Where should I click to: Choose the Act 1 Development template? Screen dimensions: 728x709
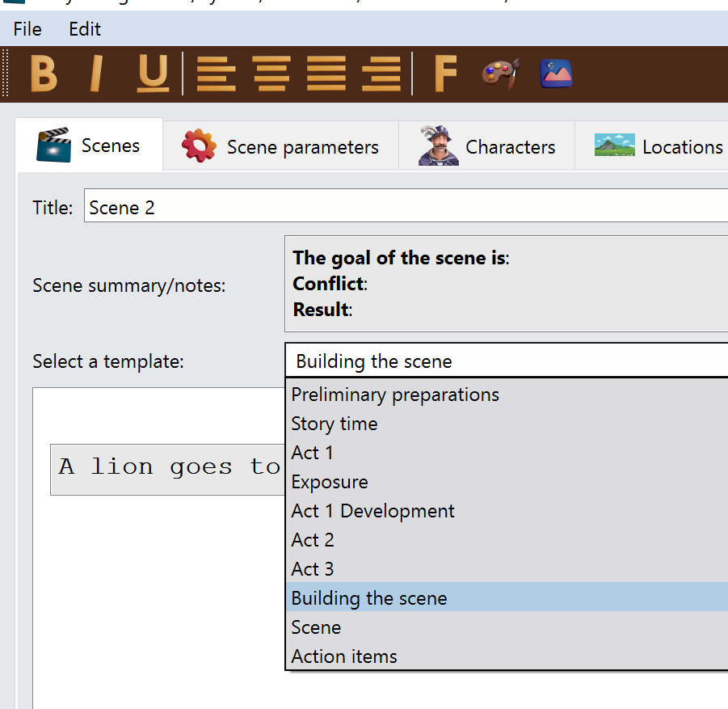tap(372, 511)
